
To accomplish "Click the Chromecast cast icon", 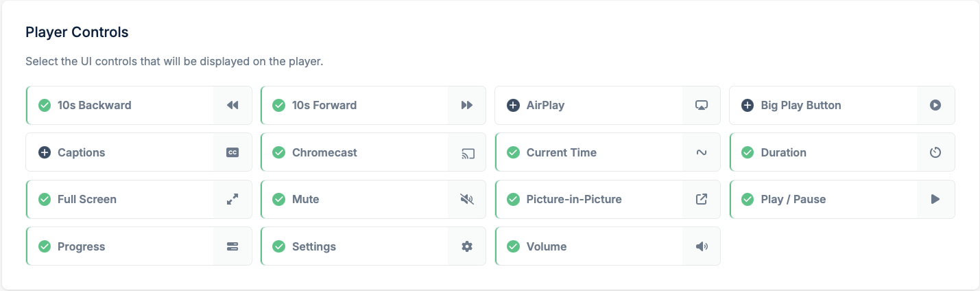I will 467,152.
